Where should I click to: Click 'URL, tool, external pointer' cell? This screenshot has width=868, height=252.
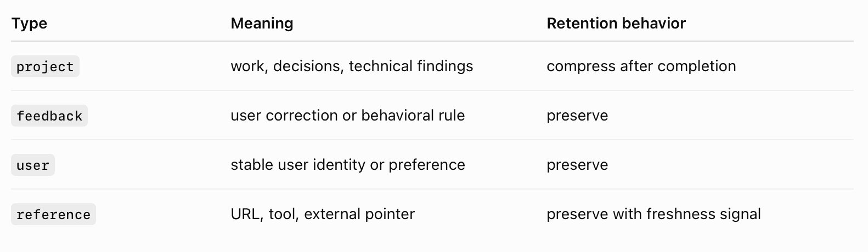coord(323,214)
